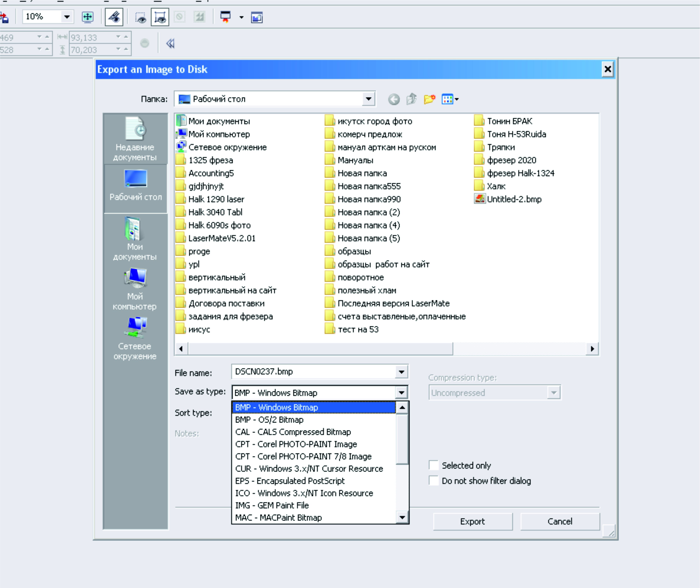
Task: Click the Back navigation arrow icon
Action: point(394,99)
